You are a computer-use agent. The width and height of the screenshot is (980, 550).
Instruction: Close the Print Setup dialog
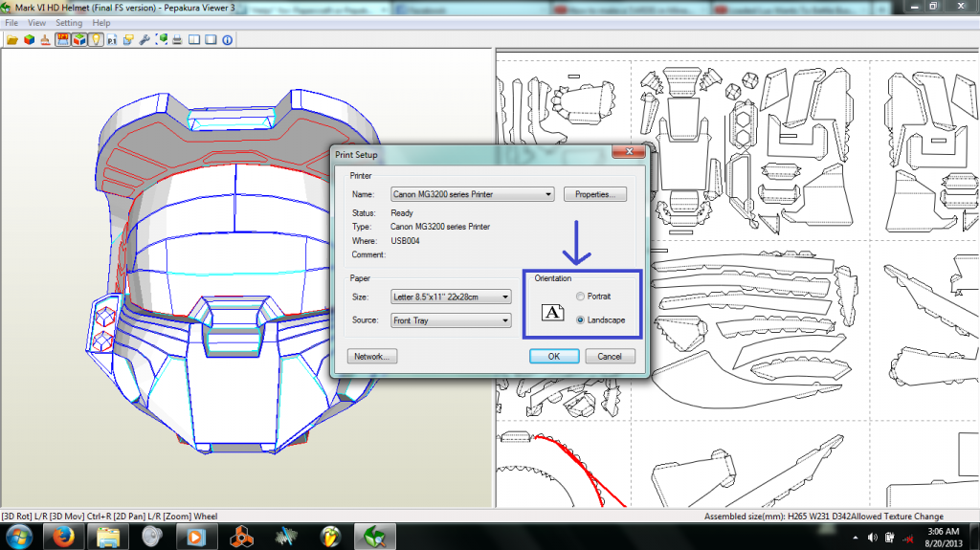tap(630, 151)
